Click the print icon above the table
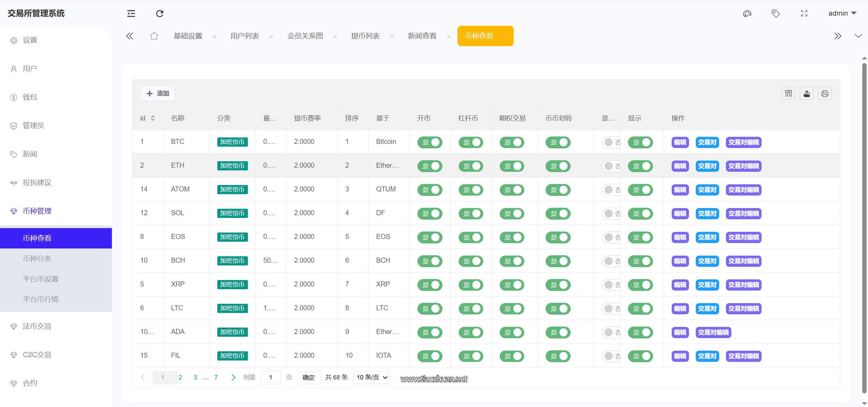 click(x=825, y=93)
